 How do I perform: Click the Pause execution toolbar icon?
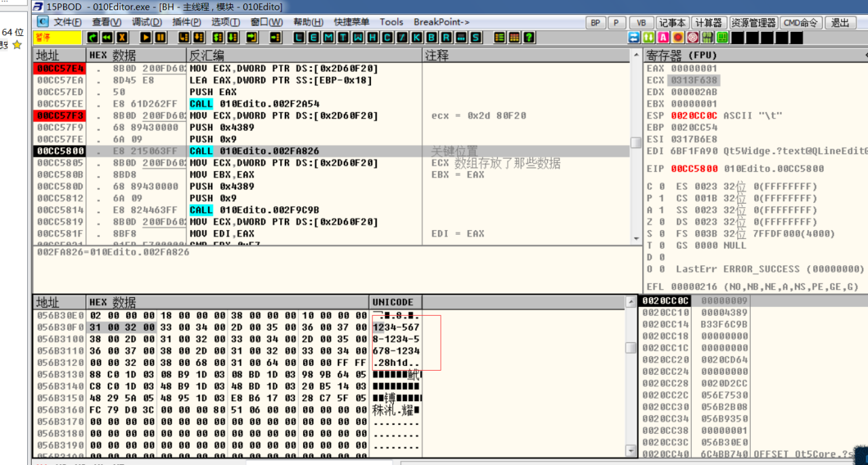coord(161,37)
